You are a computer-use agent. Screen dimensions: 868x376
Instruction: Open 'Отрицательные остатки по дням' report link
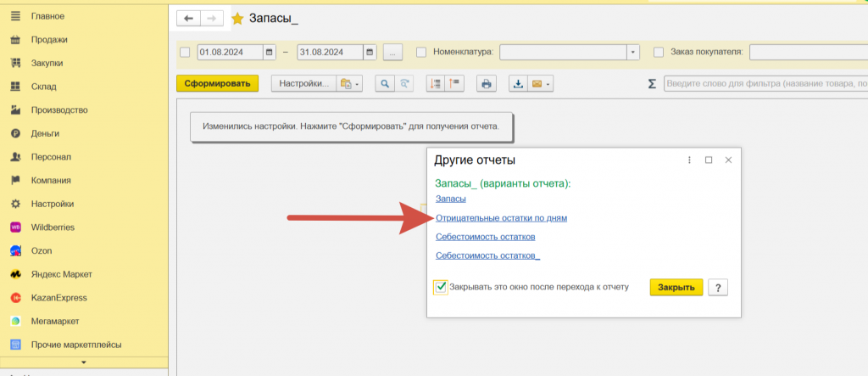click(x=501, y=218)
